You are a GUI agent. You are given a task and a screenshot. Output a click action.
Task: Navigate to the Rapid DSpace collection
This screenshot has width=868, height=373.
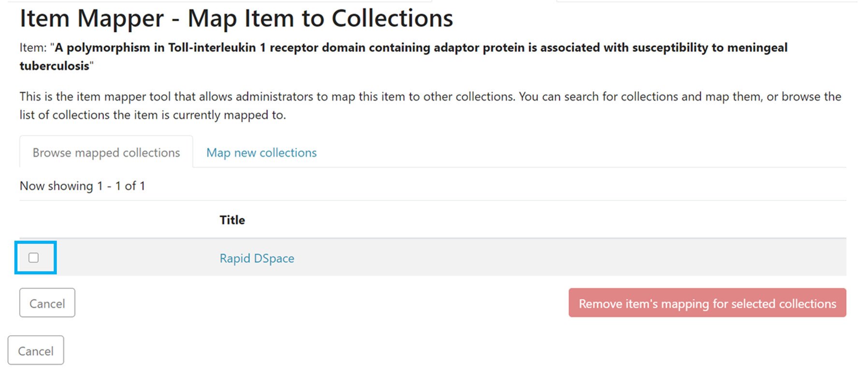(256, 258)
